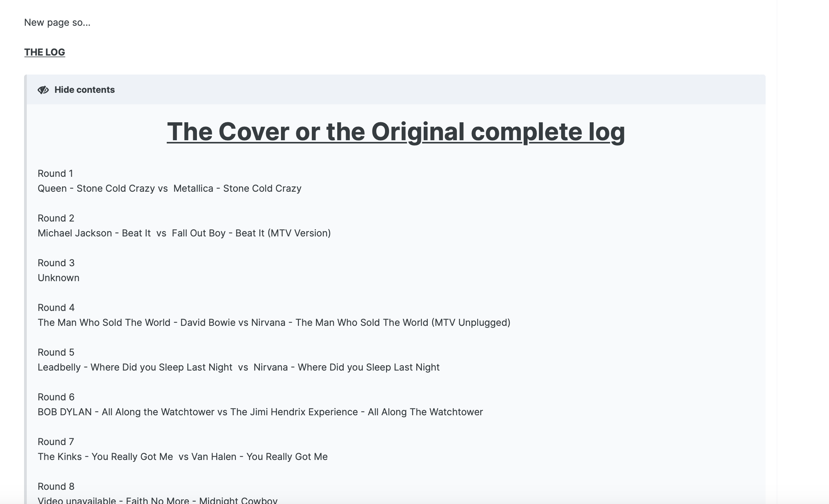Click the Leadbelly vs Nirvana entry
This screenshot has width=829, height=504.
tap(238, 367)
